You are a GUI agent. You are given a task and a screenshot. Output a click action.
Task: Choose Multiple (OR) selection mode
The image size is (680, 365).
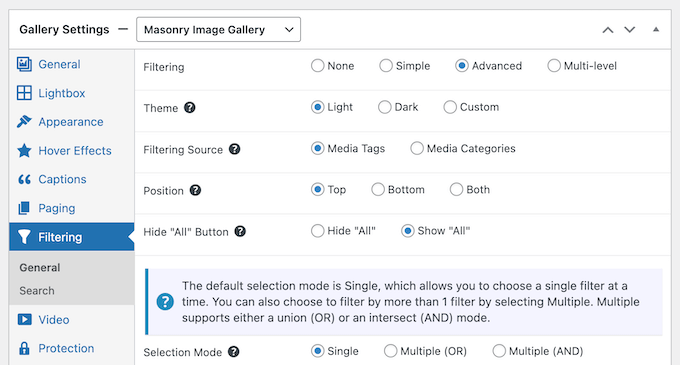pos(390,351)
